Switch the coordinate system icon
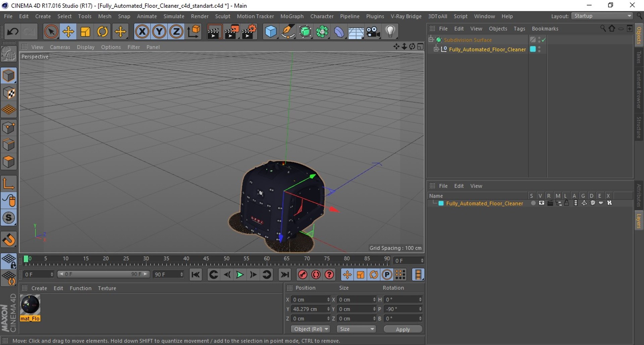 (194, 32)
